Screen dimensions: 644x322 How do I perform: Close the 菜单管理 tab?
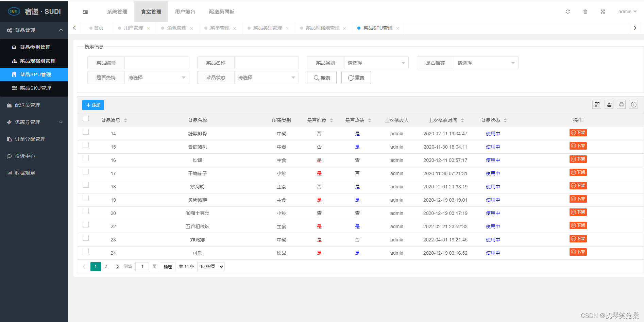(x=235, y=28)
